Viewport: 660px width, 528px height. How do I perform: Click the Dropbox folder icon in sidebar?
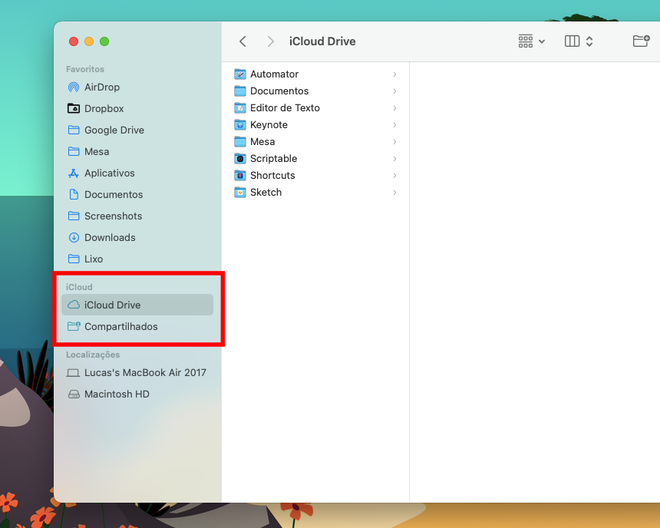pyautogui.click(x=74, y=109)
